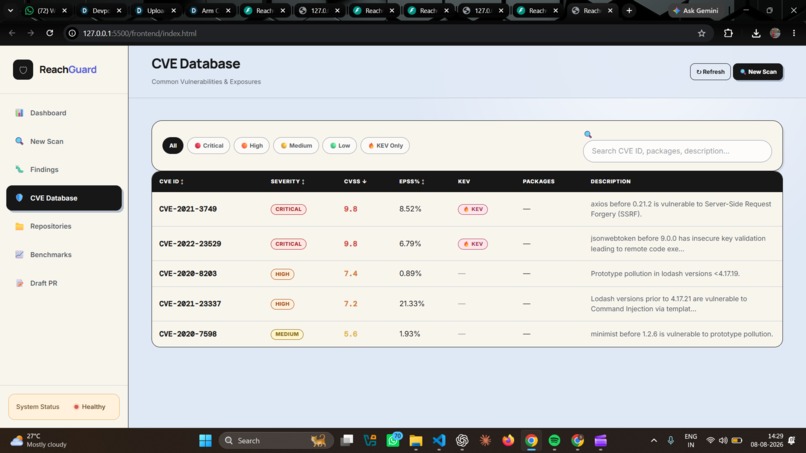Show hidden system tray icons
806x453 pixels.
pos(653,441)
